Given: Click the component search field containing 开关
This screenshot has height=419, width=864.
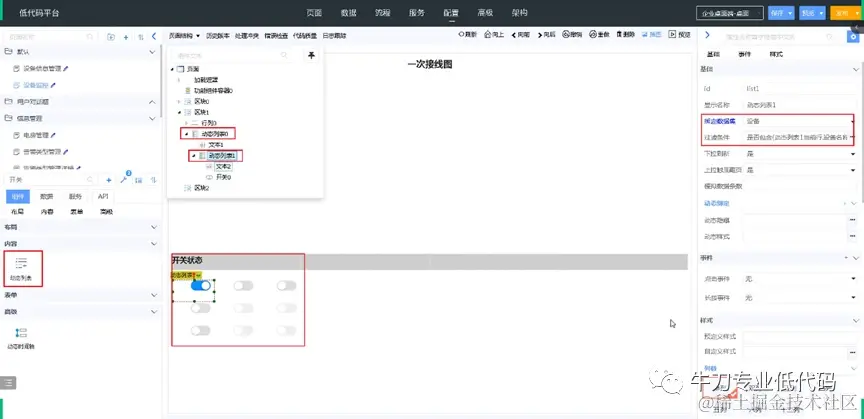Looking at the screenshot, I should pyautogui.click(x=51, y=180).
